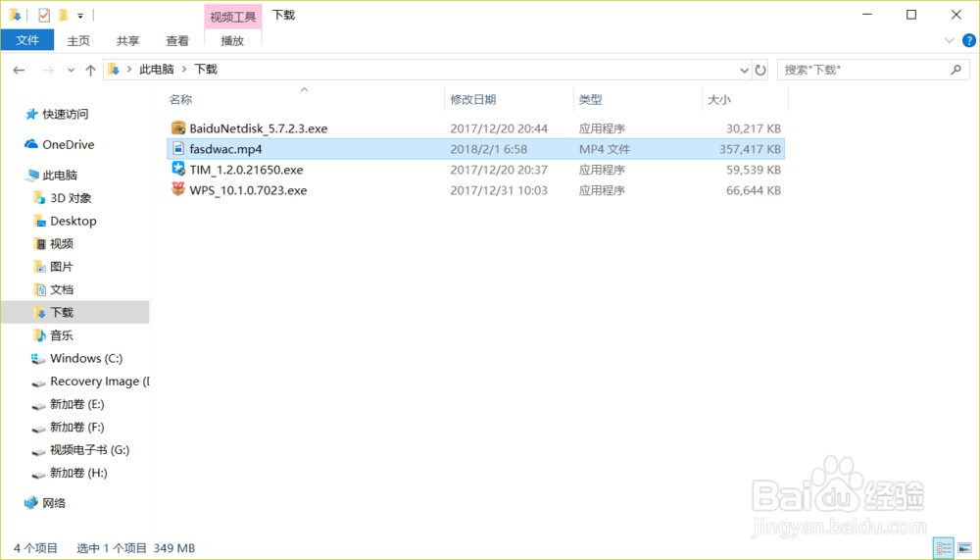Click the folder icon in the address bar

pyautogui.click(x=113, y=70)
